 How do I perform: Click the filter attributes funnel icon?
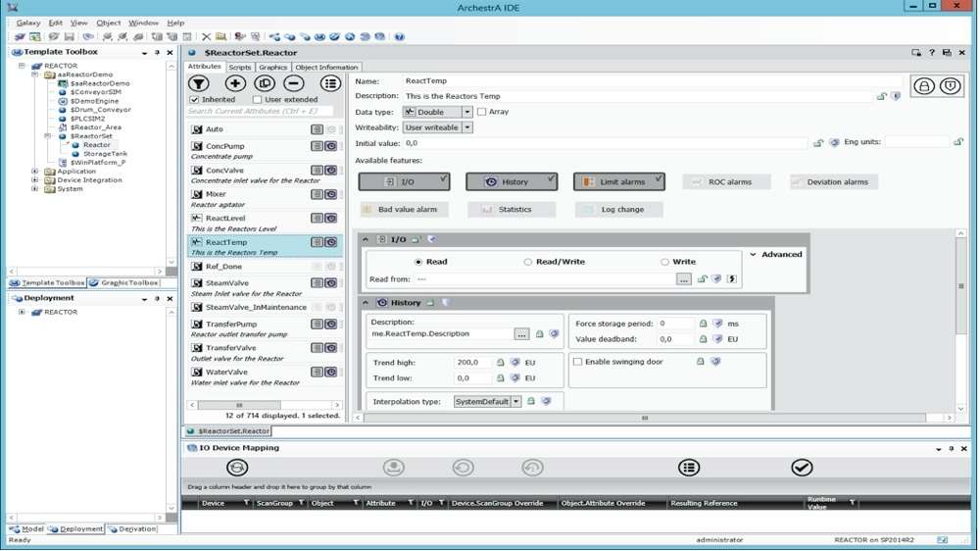pos(199,83)
